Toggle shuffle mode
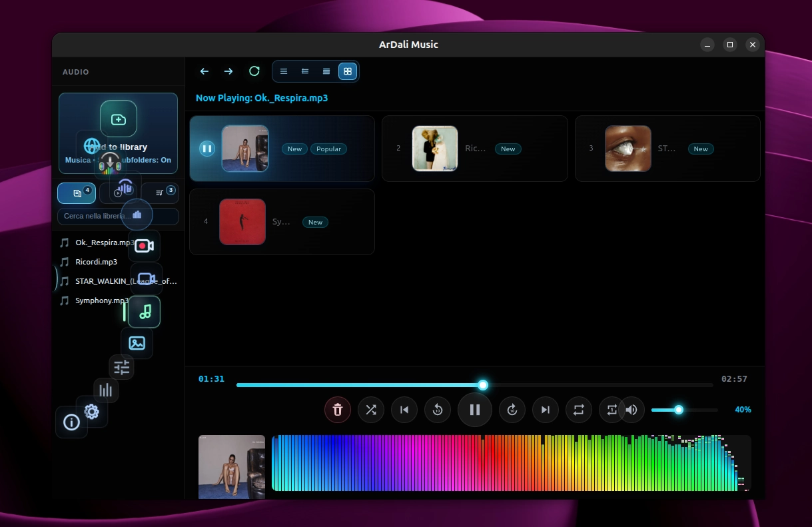The width and height of the screenshot is (812, 527). pyautogui.click(x=371, y=410)
